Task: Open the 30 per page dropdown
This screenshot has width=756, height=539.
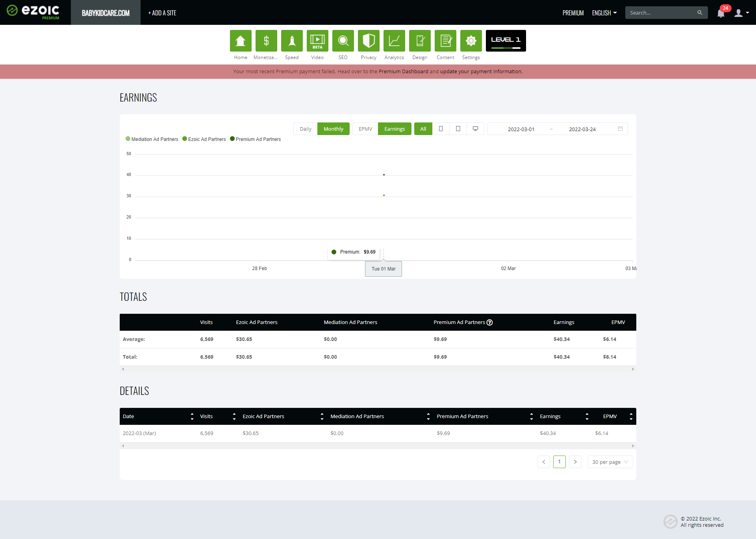Action: point(610,462)
